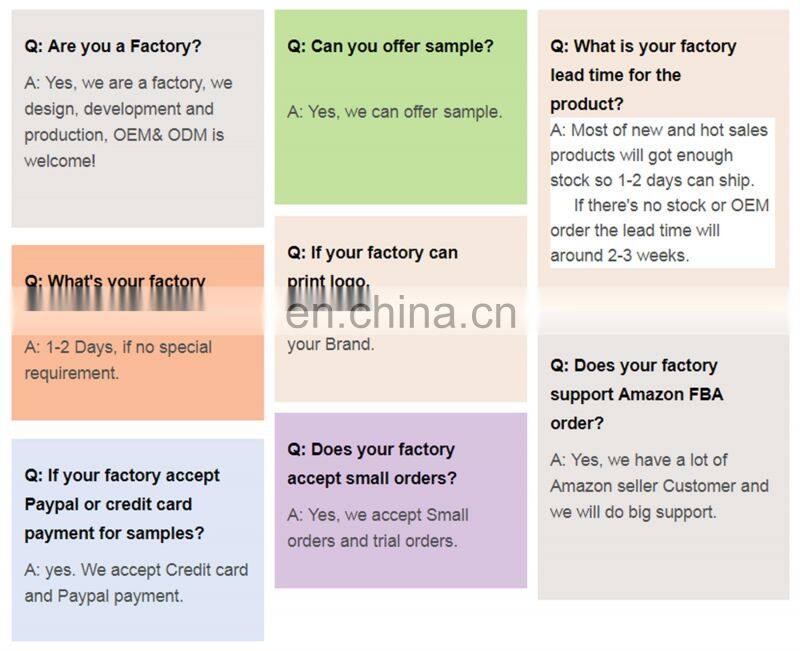Click empty orange area below the 1-2 Days answer
This screenshot has height=651, width=800.
click(x=137, y=400)
